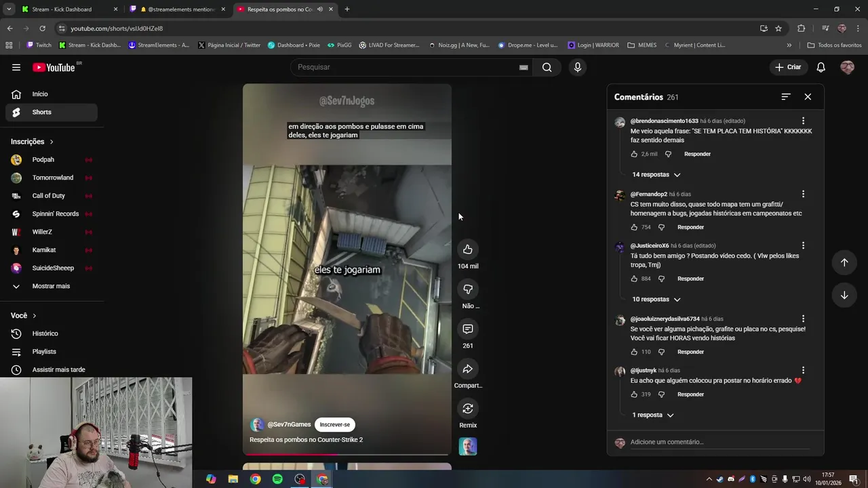Seek on the Short's progress bar

click(x=347, y=454)
